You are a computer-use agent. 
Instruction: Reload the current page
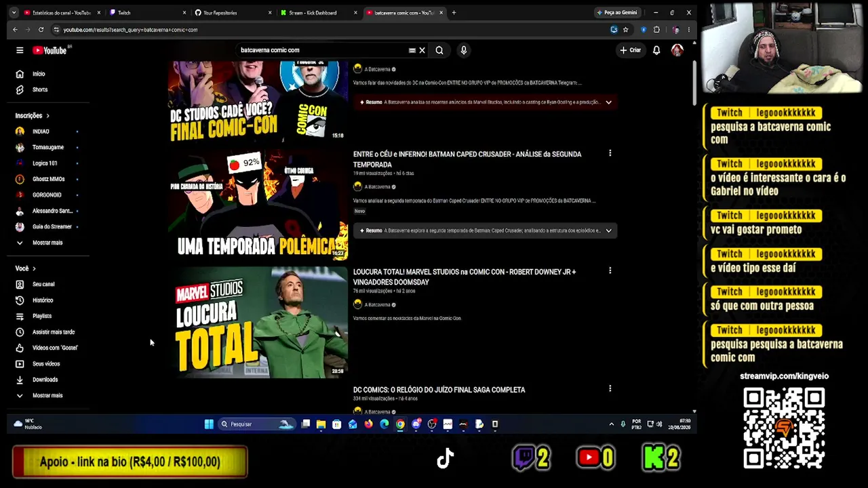pyautogui.click(x=41, y=30)
